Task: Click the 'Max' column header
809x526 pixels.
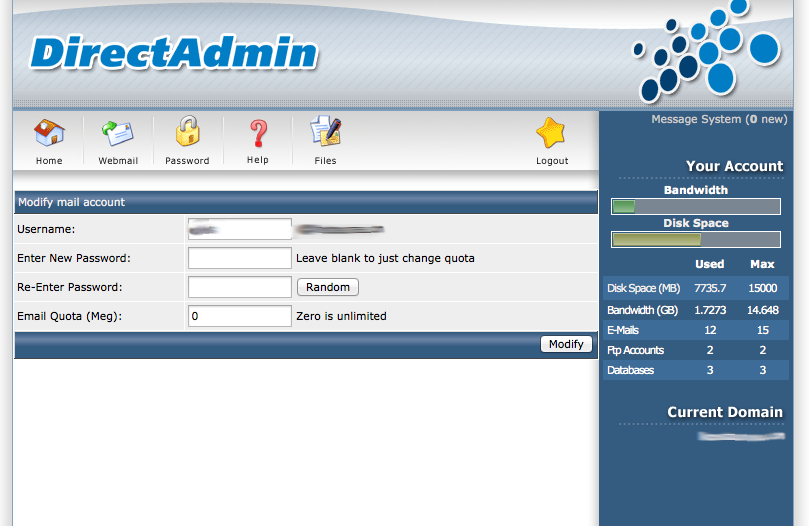Action: [x=762, y=264]
